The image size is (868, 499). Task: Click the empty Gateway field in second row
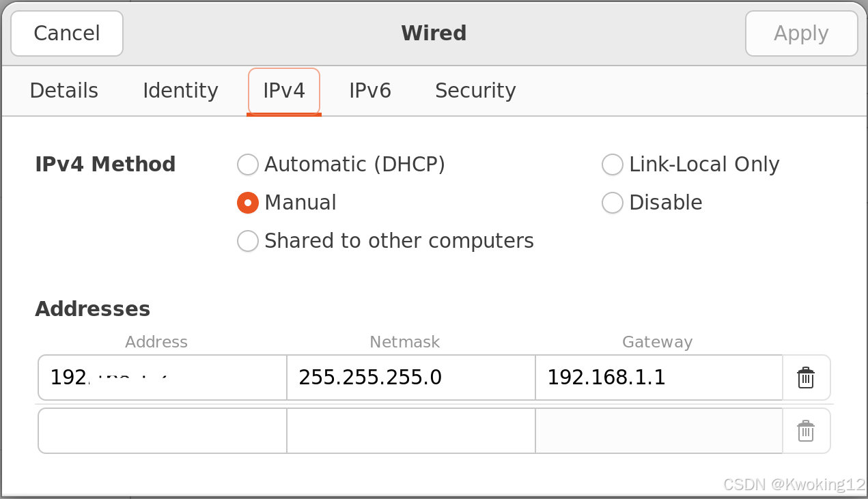click(x=659, y=431)
